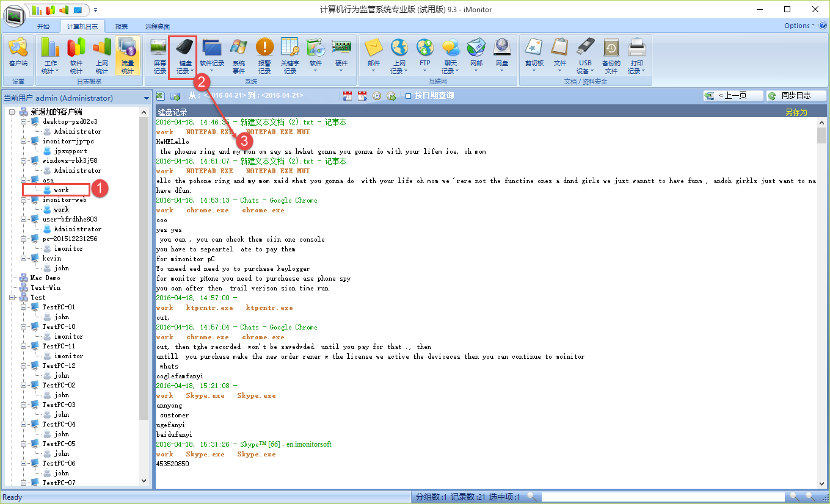Click 上一页 previous page button
This screenshot has height=504, width=830.
pyautogui.click(x=733, y=96)
